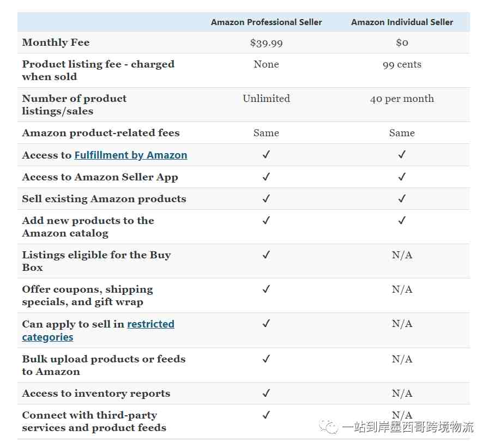Click Individual checkmark for Add new products

(402, 220)
